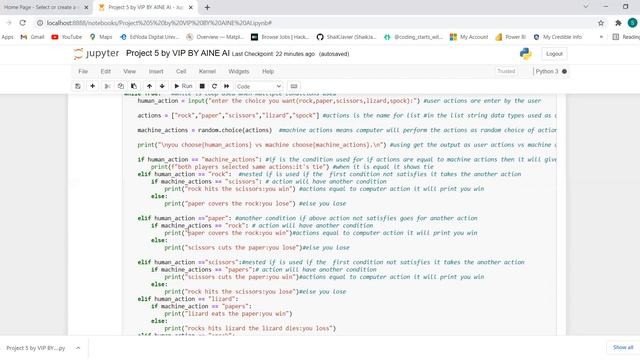
Task: Open the GitHub ShaiKlavier bookmark
Action: pos(347,37)
